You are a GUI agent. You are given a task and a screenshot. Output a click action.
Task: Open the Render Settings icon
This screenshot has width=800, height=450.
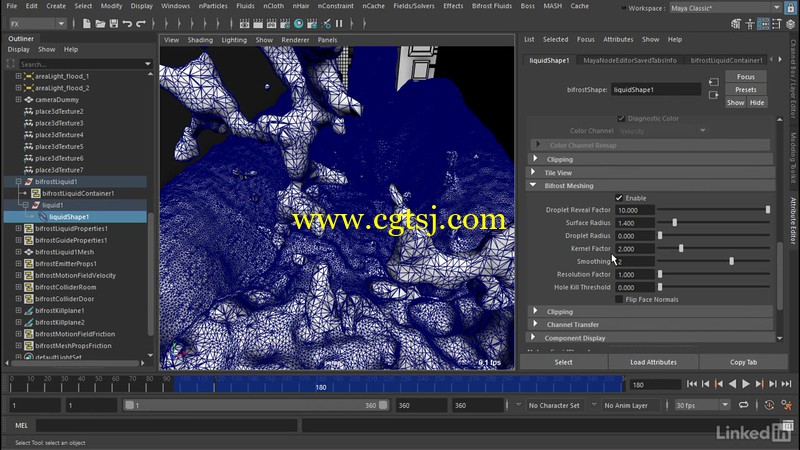(285, 24)
